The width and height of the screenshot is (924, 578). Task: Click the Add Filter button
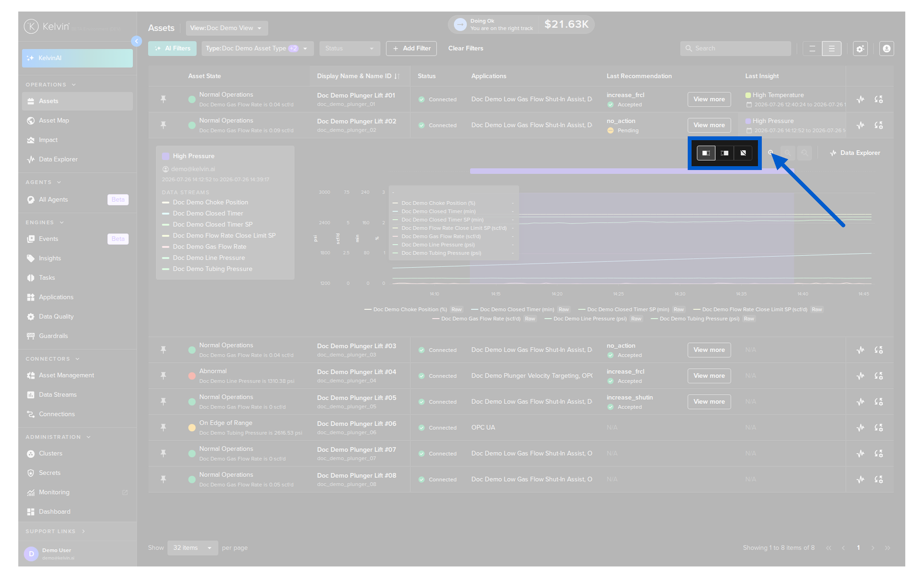point(411,49)
